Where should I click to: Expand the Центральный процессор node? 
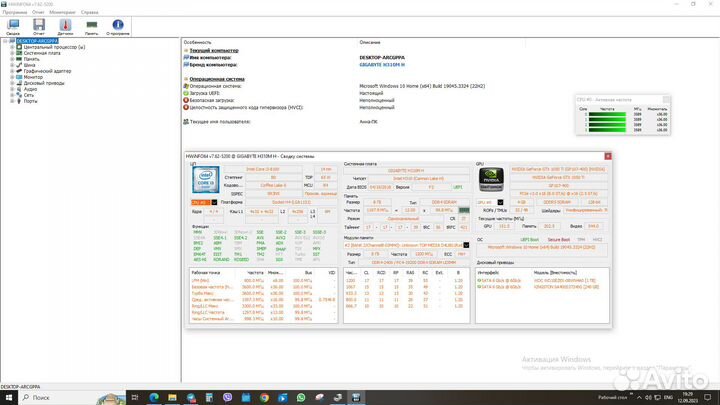[x=12, y=47]
